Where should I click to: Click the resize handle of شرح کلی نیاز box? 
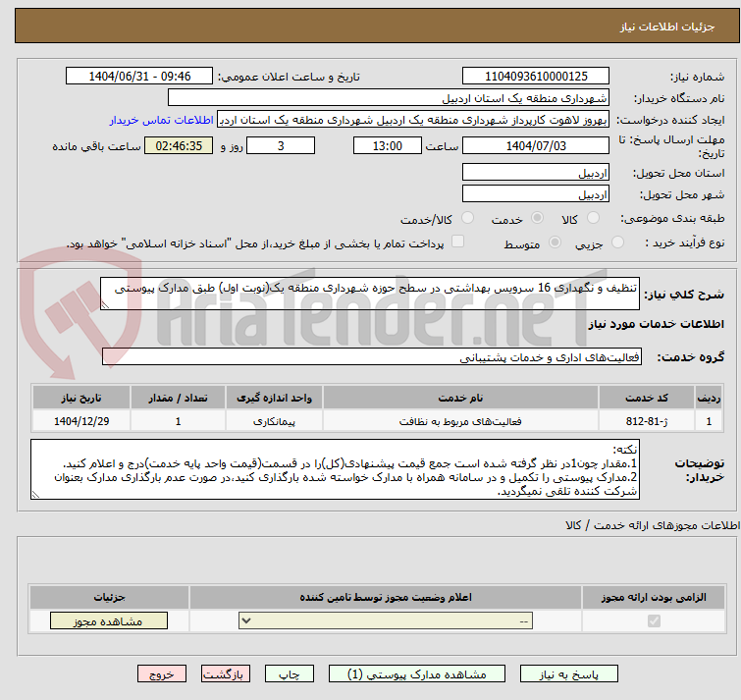(x=105, y=305)
